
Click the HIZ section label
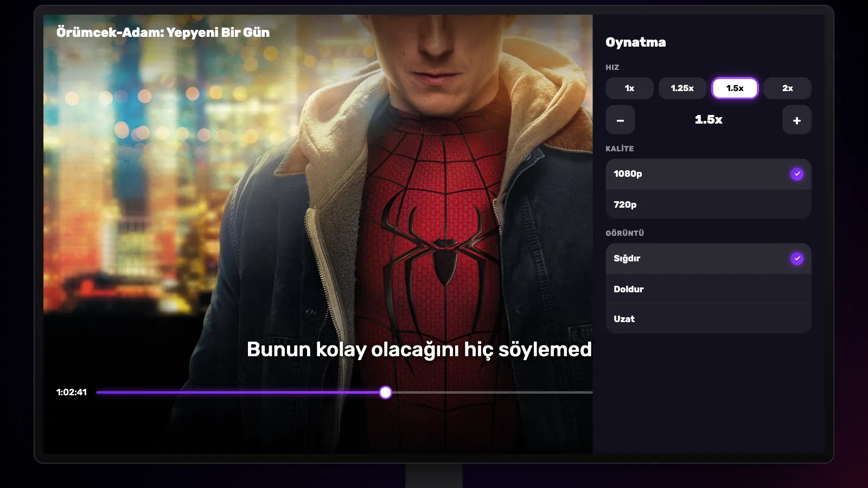612,67
